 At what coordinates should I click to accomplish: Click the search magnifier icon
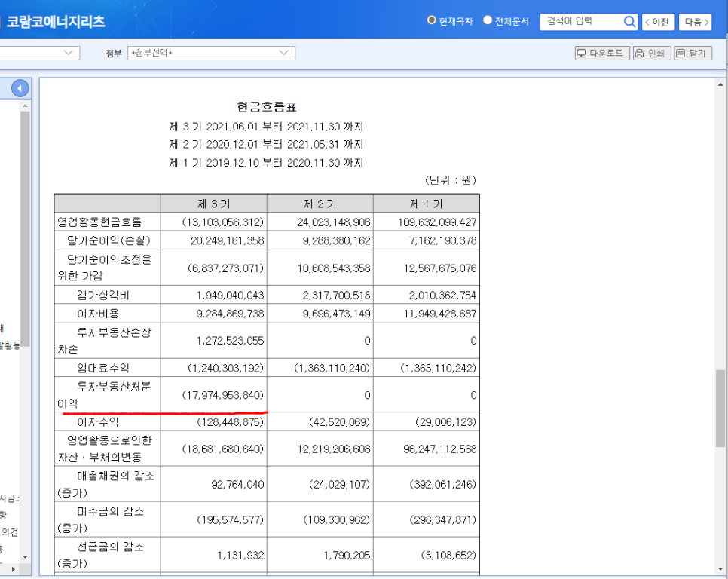pos(629,21)
